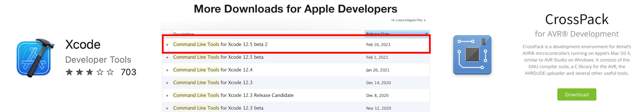The height and width of the screenshot is (112, 644).
Task: Click More Downloads for Apple Developers heading
Action: click(295, 9)
